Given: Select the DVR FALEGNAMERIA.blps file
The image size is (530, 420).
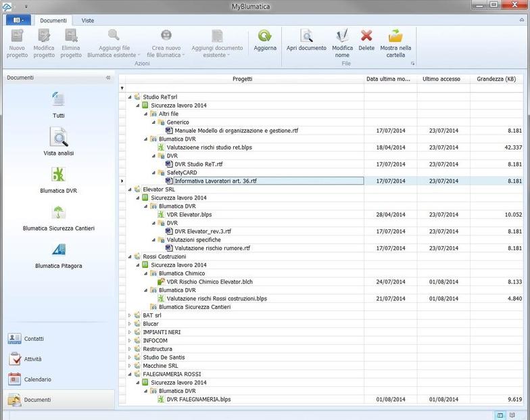Looking at the screenshot, I should point(198,400).
